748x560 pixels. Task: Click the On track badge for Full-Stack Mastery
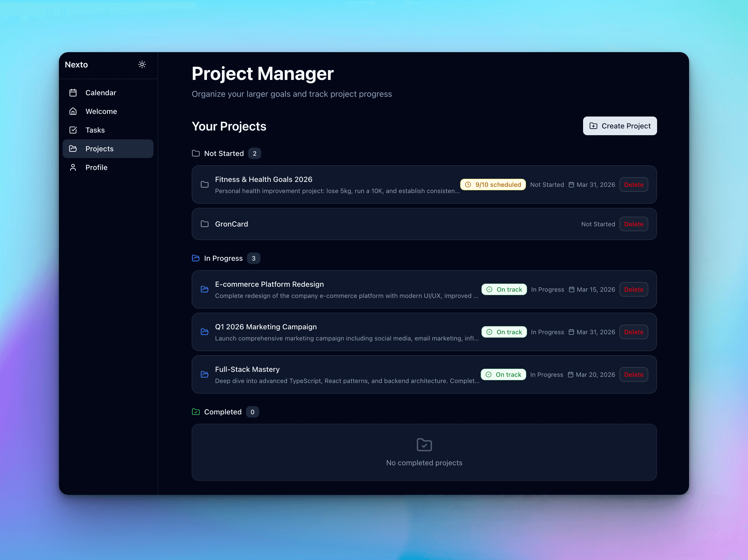click(x=503, y=374)
